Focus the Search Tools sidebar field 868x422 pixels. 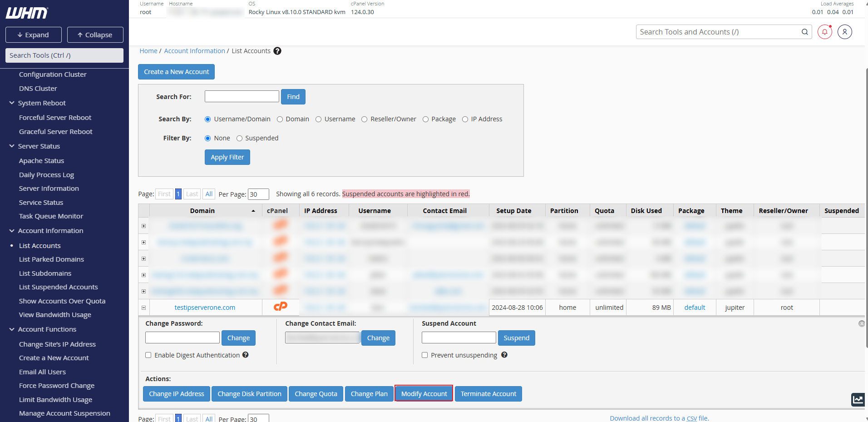[x=64, y=55]
